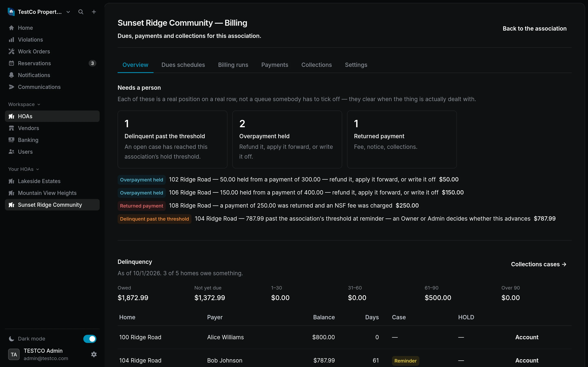Click Back to the association link
Viewport: 588px width, 367px height.
point(535,29)
